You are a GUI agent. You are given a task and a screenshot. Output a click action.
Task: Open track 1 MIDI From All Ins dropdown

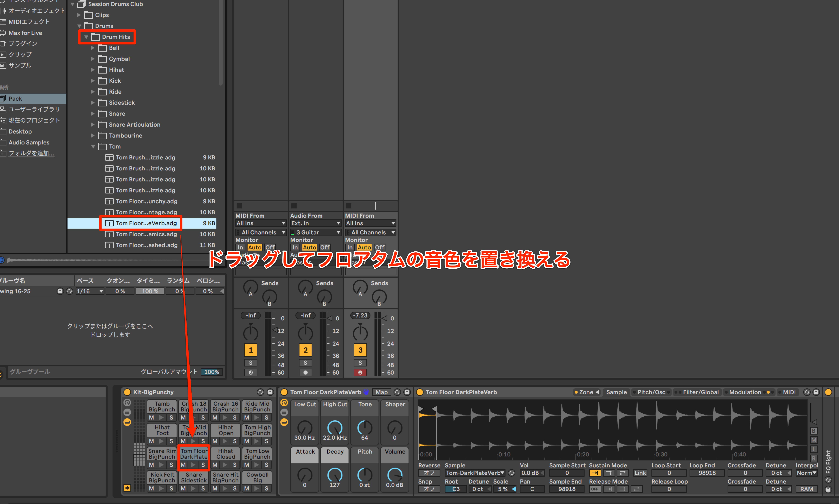(261, 223)
